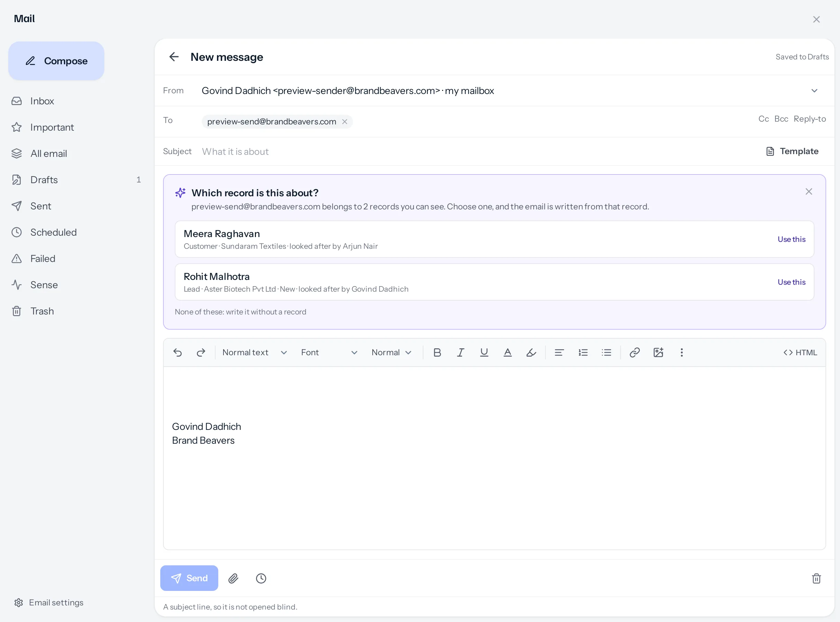Insert a bulleted list
This screenshot has height=622, width=840.
606,352
